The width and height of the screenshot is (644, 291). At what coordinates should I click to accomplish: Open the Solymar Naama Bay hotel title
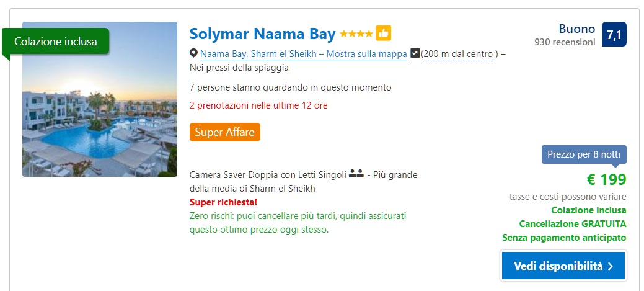(262, 34)
